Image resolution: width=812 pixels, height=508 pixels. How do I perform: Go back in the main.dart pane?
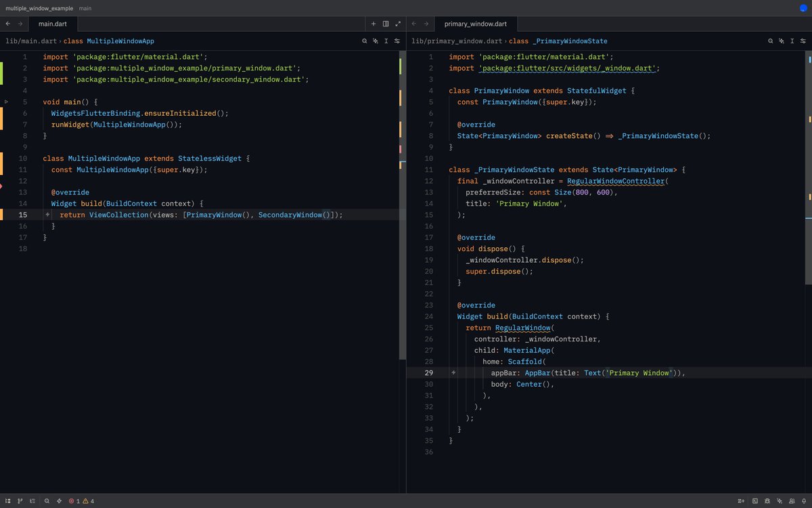(x=8, y=24)
